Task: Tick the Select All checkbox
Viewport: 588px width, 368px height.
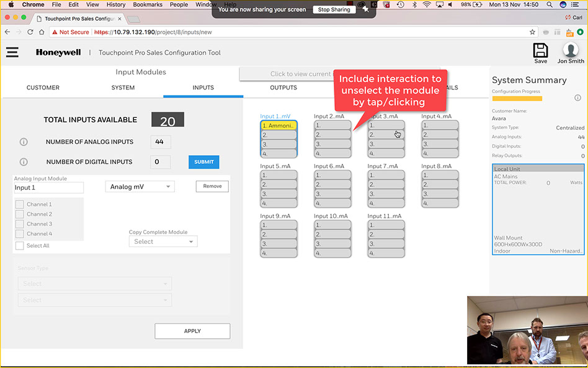Action: click(20, 246)
